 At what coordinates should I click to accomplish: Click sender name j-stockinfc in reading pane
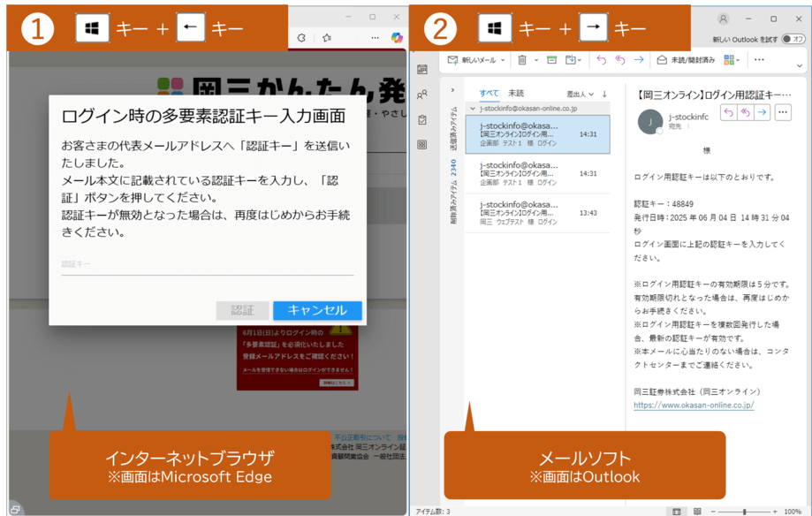point(688,118)
